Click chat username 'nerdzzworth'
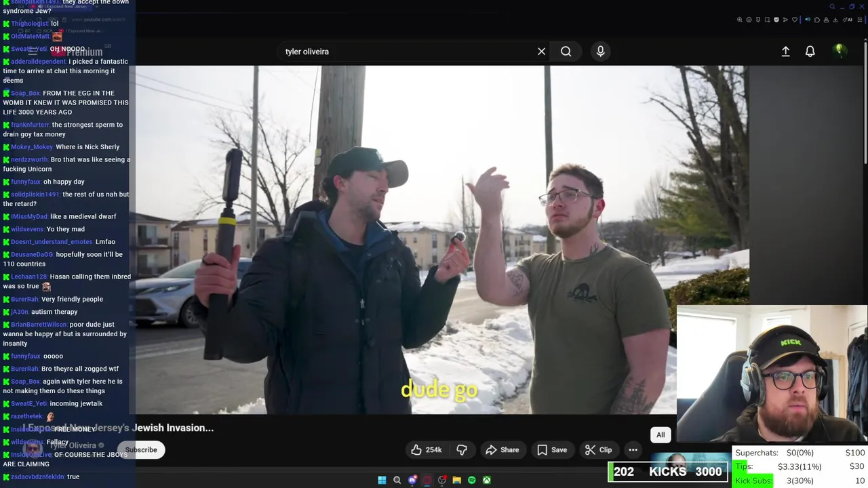 coord(29,159)
